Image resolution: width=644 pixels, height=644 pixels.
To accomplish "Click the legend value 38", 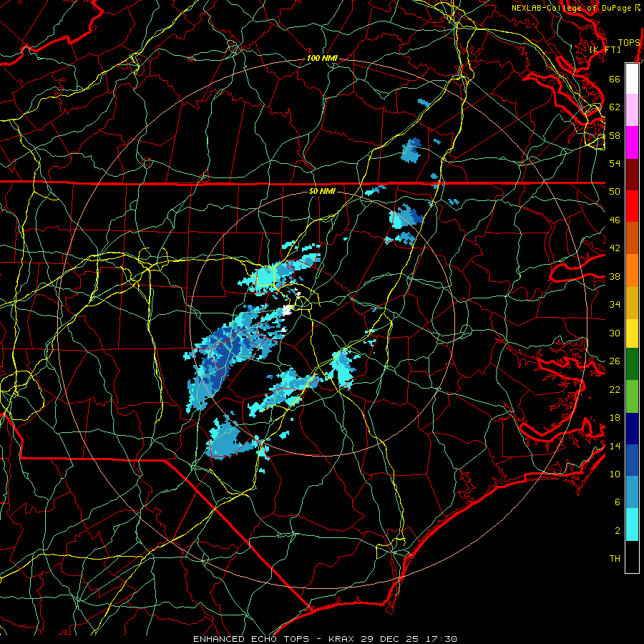I will pos(615,276).
